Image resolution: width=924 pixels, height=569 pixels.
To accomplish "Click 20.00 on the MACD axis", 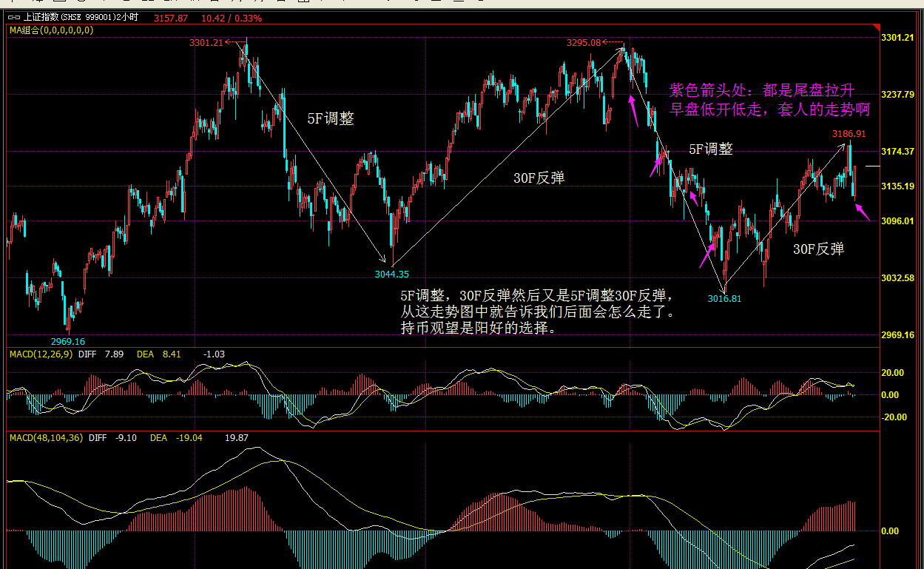I will (893, 373).
